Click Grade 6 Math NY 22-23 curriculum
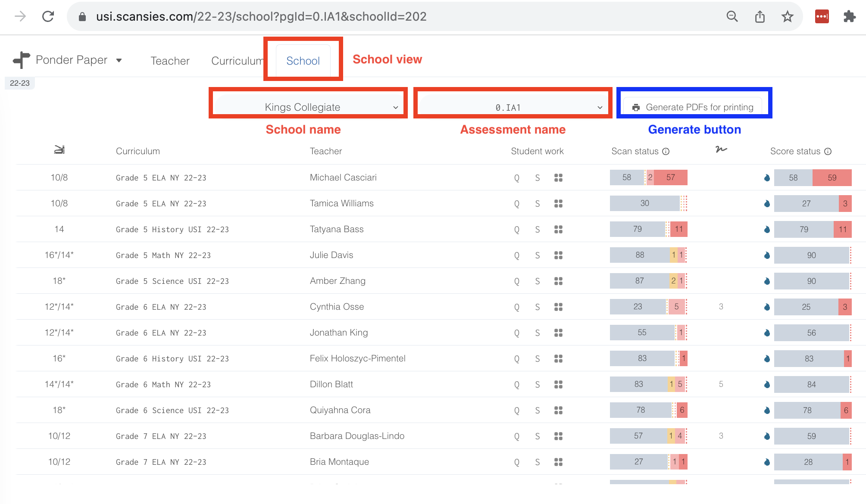Viewport: 866px width, 504px height. click(163, 385)
